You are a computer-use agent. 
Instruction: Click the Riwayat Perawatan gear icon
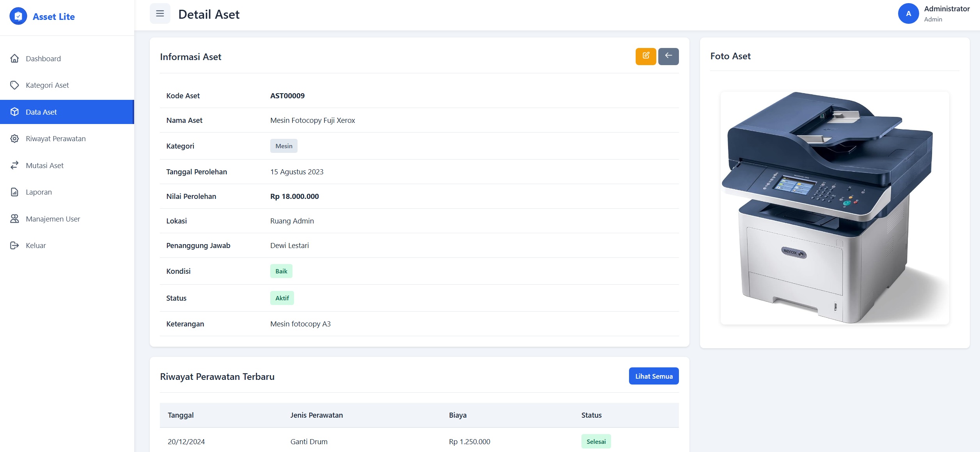[14, 138]
